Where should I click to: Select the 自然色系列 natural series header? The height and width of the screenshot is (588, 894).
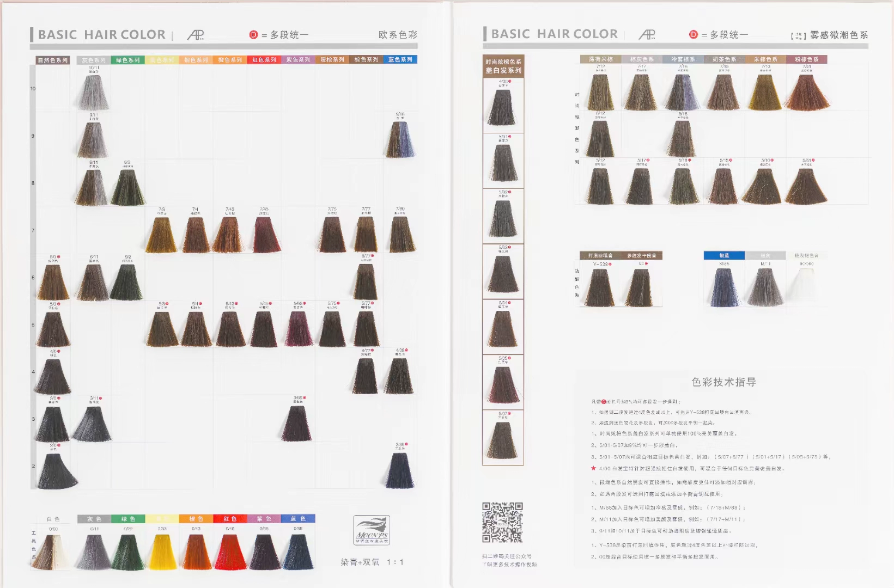(53, 60)
